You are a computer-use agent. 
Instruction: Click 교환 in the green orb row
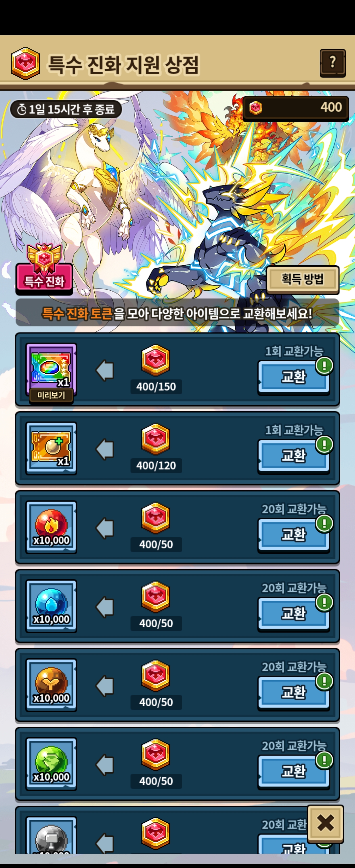tap(294, 771)
